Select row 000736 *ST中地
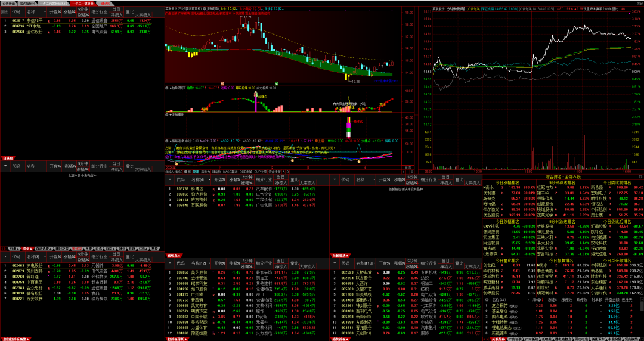 pyautogui.click(x=82, y=26)
